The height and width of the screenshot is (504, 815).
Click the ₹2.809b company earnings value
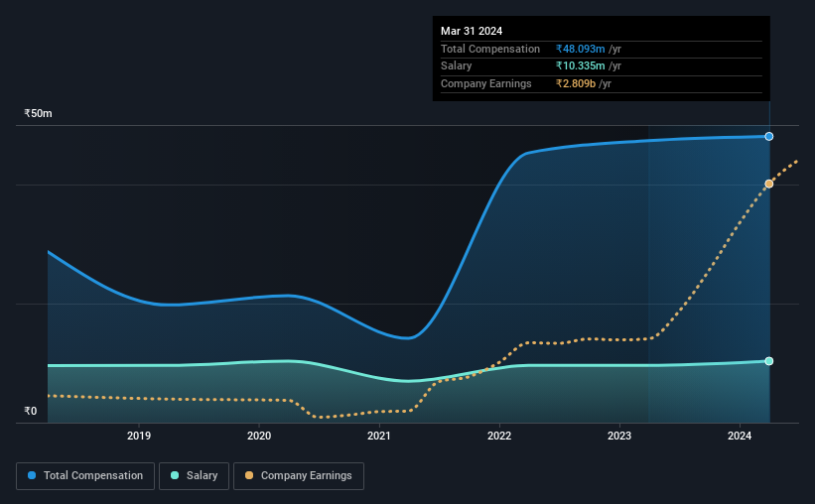[576, 83]
